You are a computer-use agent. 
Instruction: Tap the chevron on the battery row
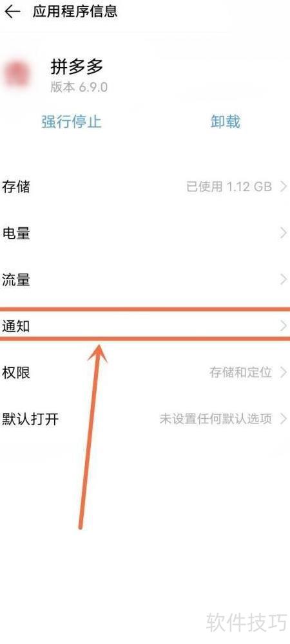pos(284,234)
